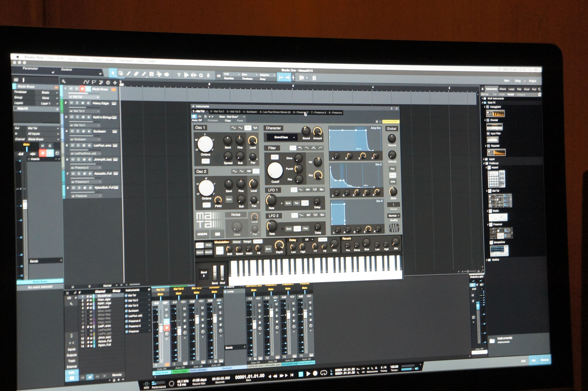The height and width of the screenshot is (391, 588).
Task: Select the Listen (speaker) tool
Action: 166,75
